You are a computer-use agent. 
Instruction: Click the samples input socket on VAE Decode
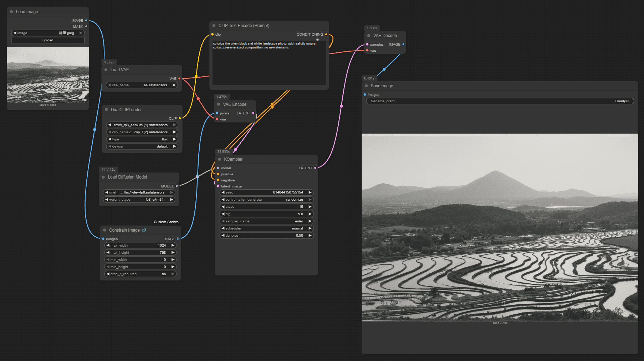(367, 45)
